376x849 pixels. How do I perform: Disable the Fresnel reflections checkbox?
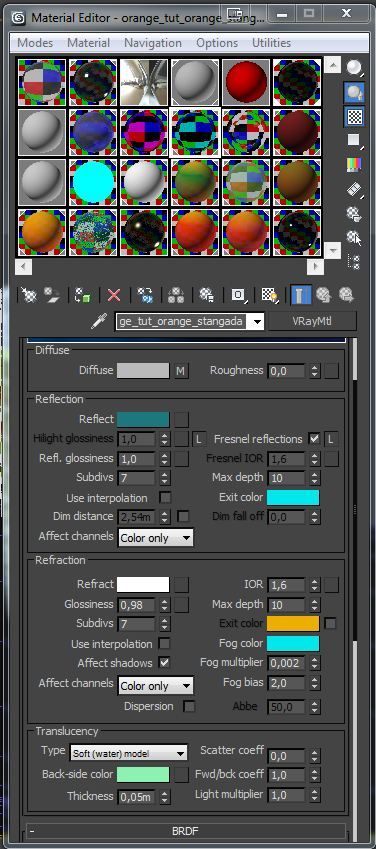coord(314,439)
